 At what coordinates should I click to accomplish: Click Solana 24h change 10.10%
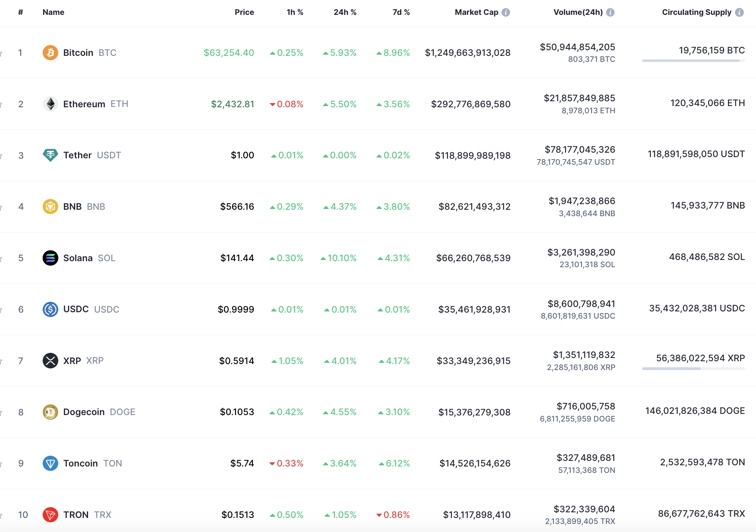point(339,258)
